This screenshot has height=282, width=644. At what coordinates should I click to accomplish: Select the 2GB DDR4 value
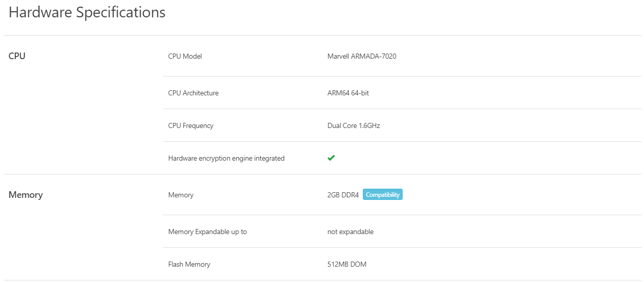coord(343,195)
